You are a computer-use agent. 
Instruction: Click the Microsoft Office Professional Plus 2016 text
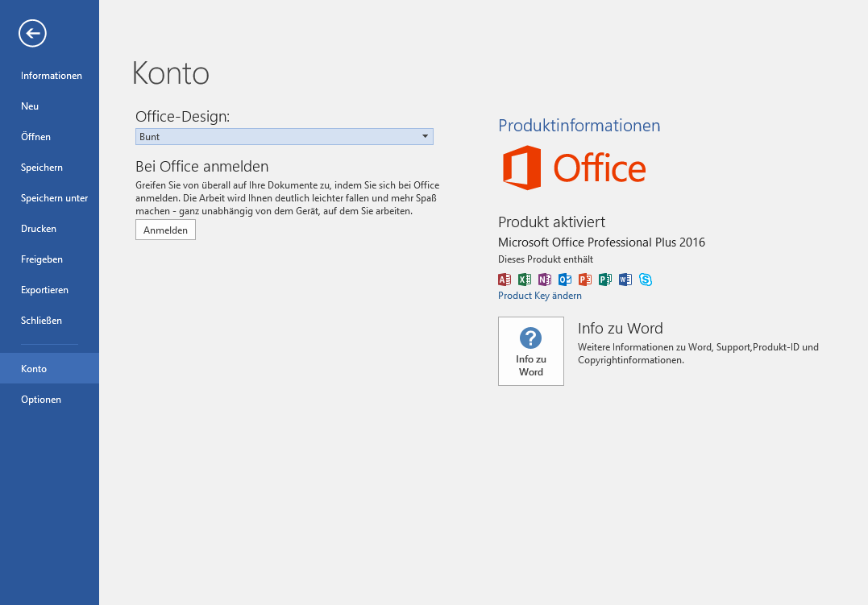[601, 242]
